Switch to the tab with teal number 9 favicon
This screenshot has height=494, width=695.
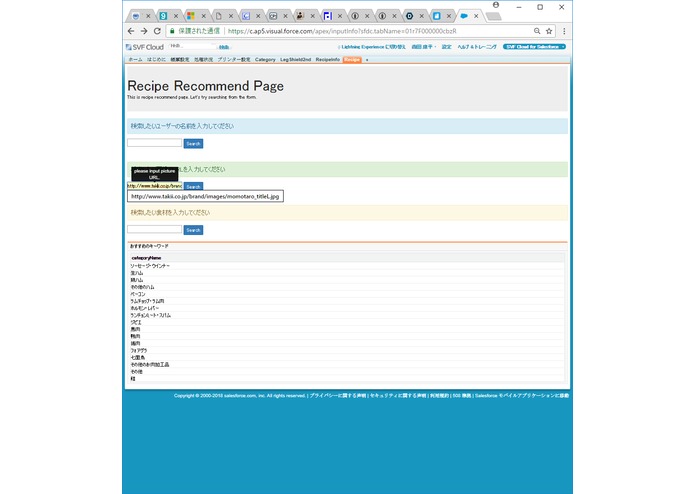point(163,16)
